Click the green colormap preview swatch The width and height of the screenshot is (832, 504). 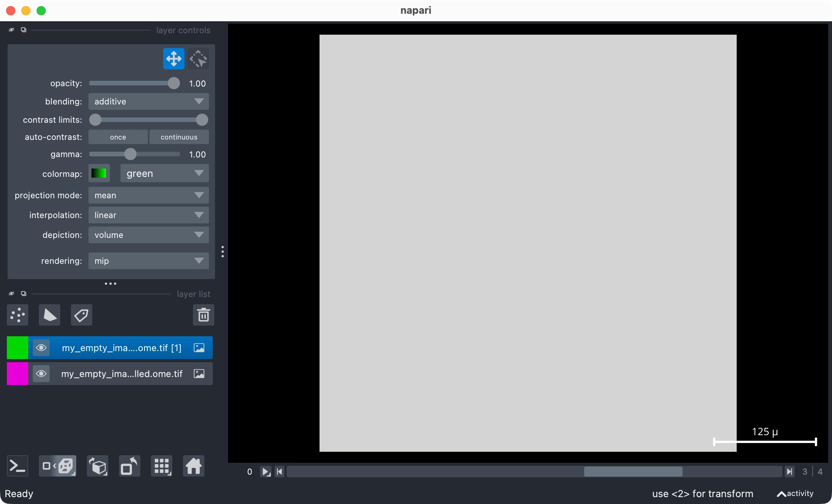point(99,173)
